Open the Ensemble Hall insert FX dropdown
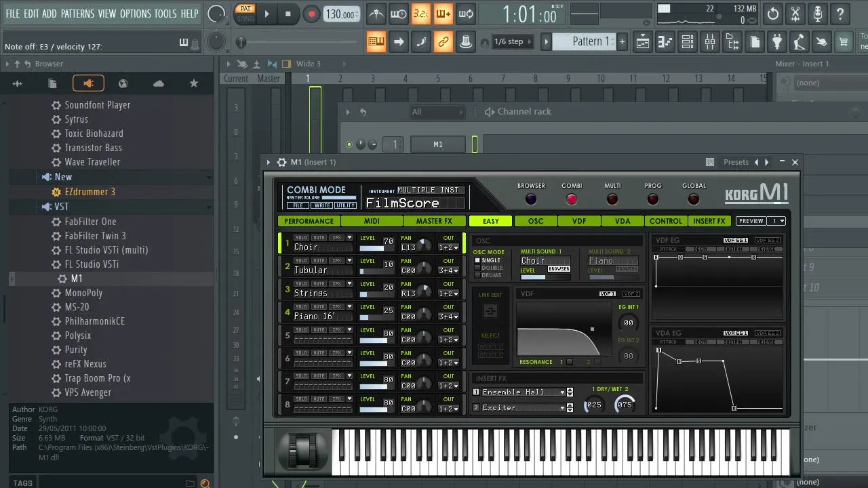Viewport: 868px width, 488px height. point(523,392)
